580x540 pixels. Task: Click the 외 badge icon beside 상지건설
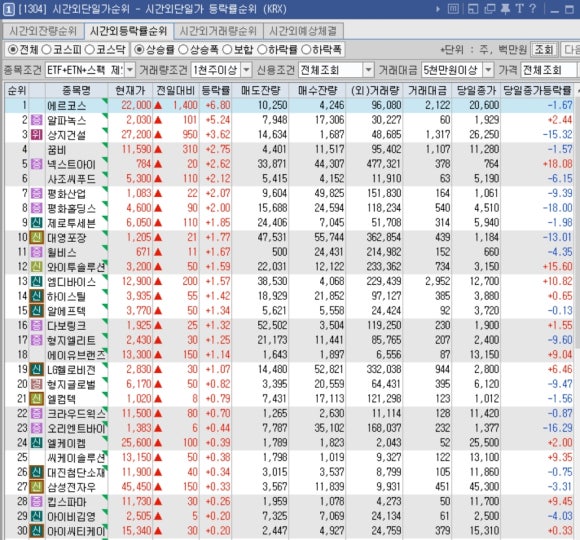tap(36, 135)
